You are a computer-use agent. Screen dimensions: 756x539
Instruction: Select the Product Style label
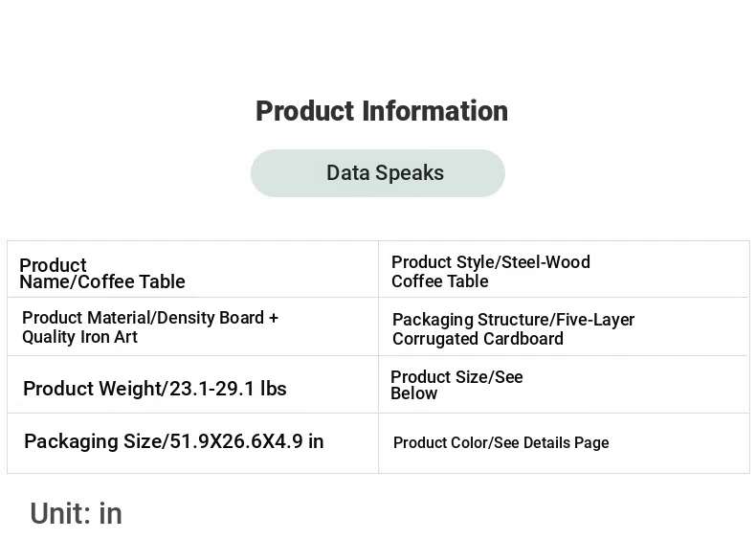click(x=443, y=262)
